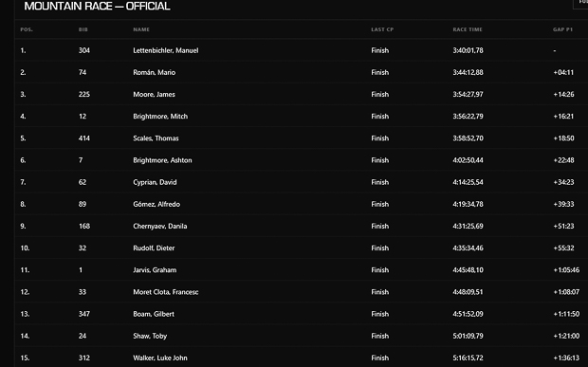Click race time 4:35:34,46

(468, 248)
